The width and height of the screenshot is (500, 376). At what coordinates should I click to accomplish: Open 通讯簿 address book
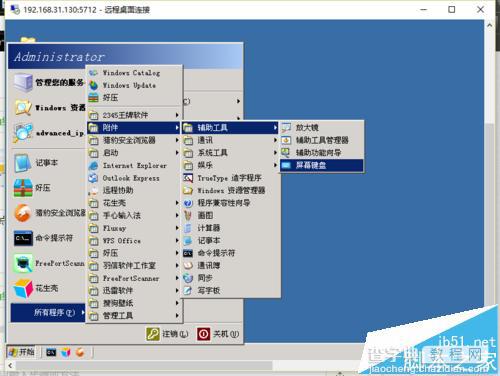coord(230,266)
